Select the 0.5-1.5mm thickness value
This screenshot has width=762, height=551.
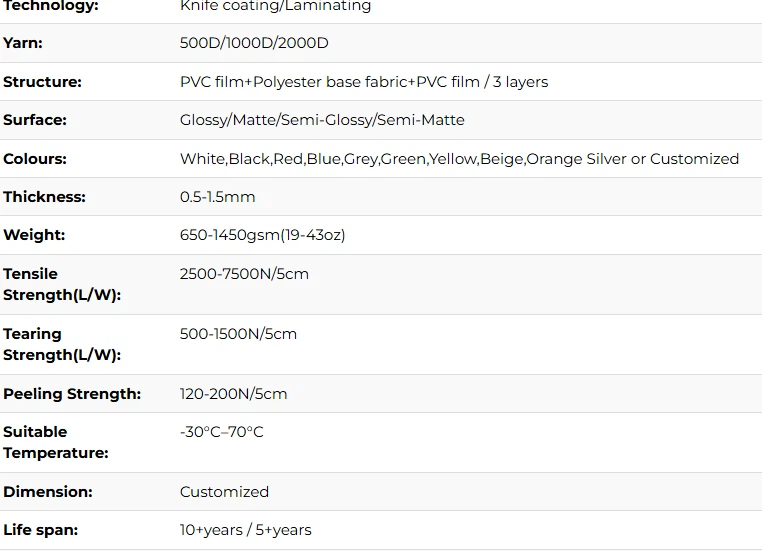pyautogui.click(x=217, y=197)
